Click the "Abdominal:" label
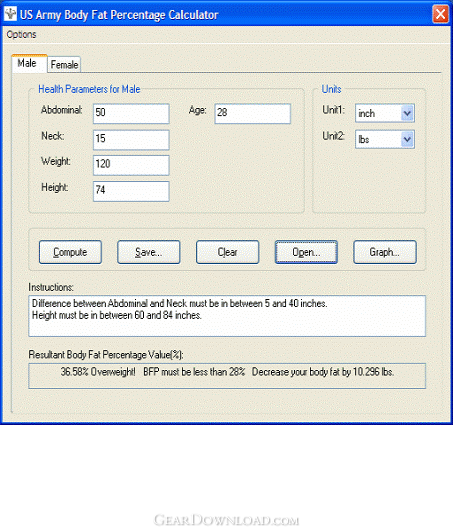Screen dimensions: 453x528 62,110
